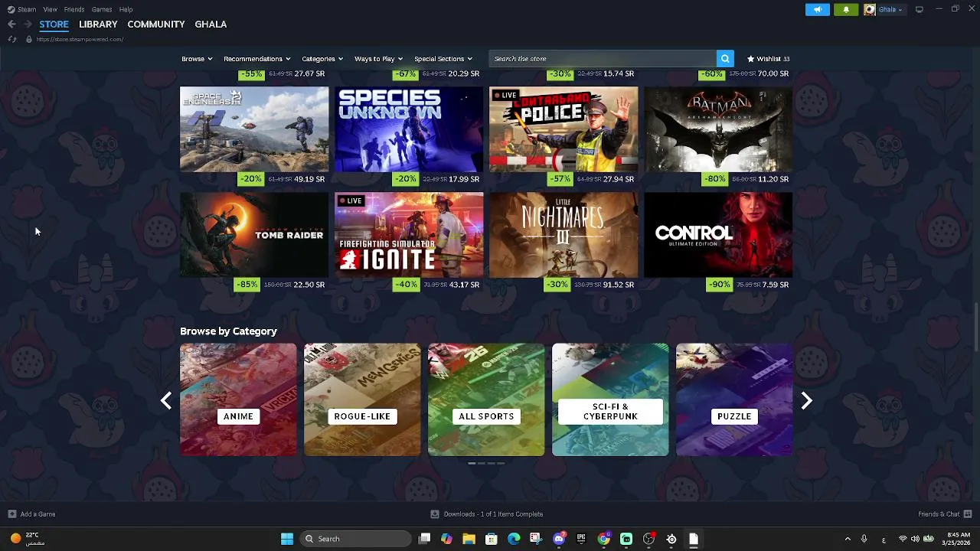This screenshot has height=551, width=980.
Task: Open Microsoft Store from the taskbar
Action: click(492, 539)
